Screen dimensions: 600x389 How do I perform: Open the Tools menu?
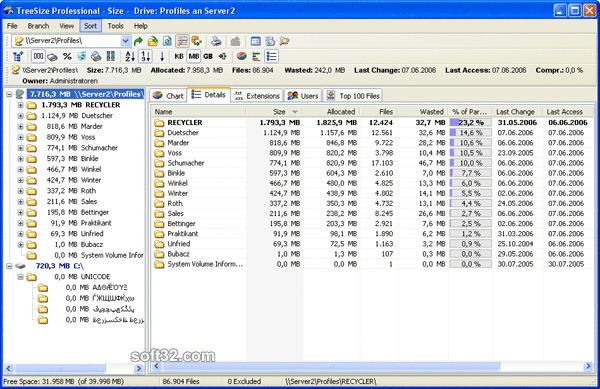[115, 26]
